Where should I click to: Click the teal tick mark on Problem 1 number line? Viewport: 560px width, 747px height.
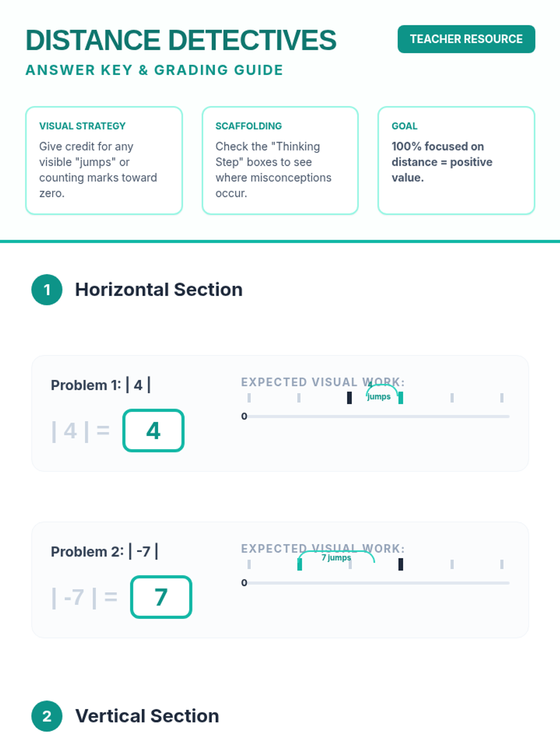(x=400, y=398)
